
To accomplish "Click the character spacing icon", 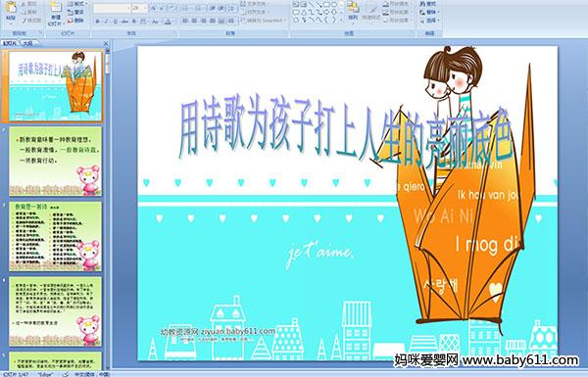I will click(x=143, y=22).
